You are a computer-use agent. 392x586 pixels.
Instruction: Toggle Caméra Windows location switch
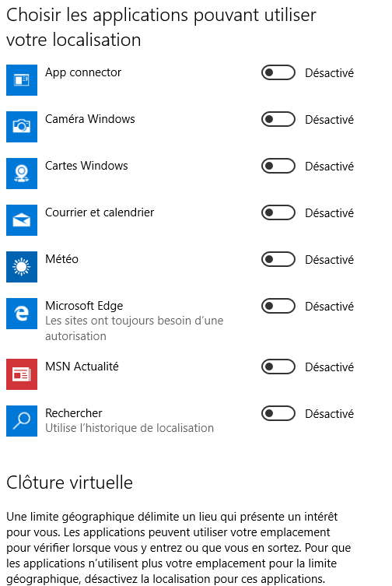pos(278,119)
